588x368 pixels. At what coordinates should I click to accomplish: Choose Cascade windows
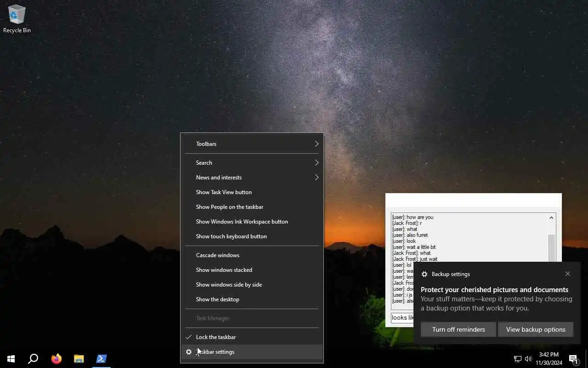point(252,255)
